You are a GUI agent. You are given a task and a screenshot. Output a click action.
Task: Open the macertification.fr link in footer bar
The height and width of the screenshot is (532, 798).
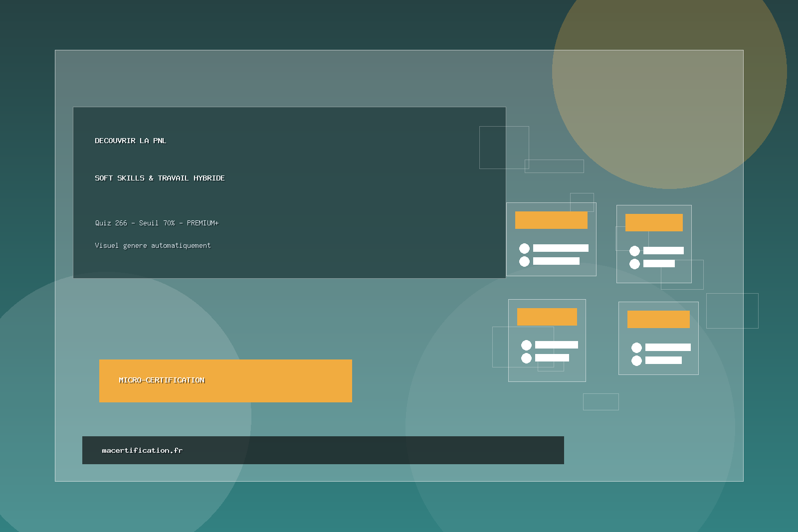(142, 450)
